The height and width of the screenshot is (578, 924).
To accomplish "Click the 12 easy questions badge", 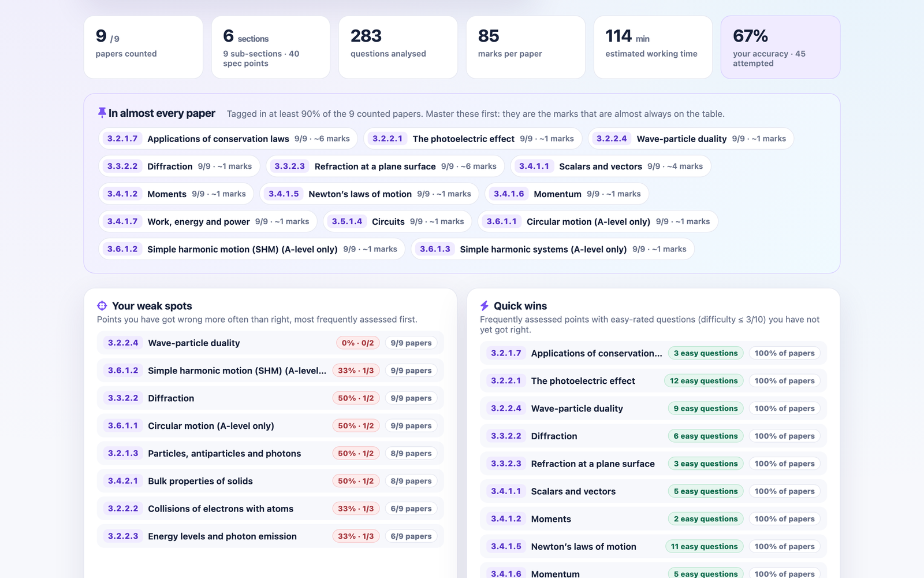I will click(704, 381).
